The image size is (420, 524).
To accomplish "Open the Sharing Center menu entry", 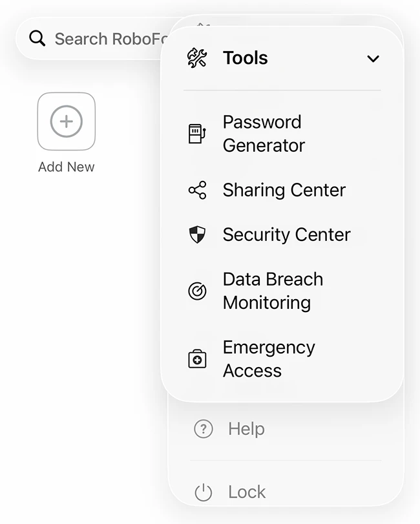I will point(284,190).
